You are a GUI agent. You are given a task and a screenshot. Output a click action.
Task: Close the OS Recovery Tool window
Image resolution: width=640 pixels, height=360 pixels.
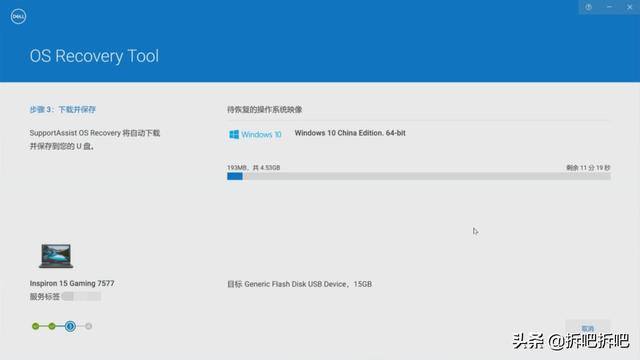click(629, 7)
